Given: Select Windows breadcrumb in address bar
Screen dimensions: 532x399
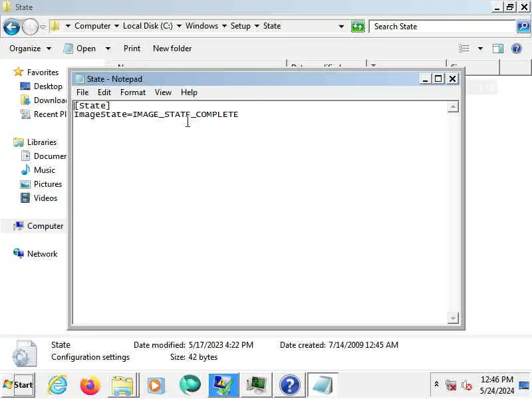Looking at the screenshot, I should tap(201, 26).
